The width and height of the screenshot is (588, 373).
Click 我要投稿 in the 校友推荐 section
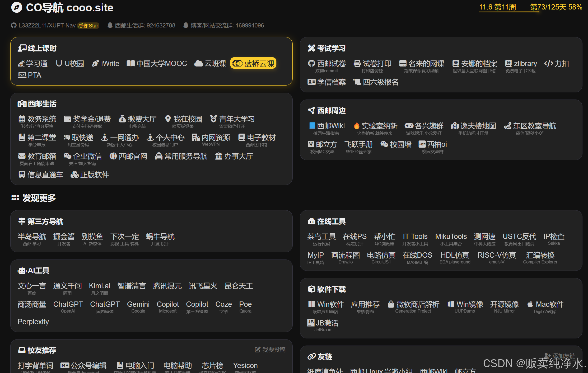[x=270, y=350]
